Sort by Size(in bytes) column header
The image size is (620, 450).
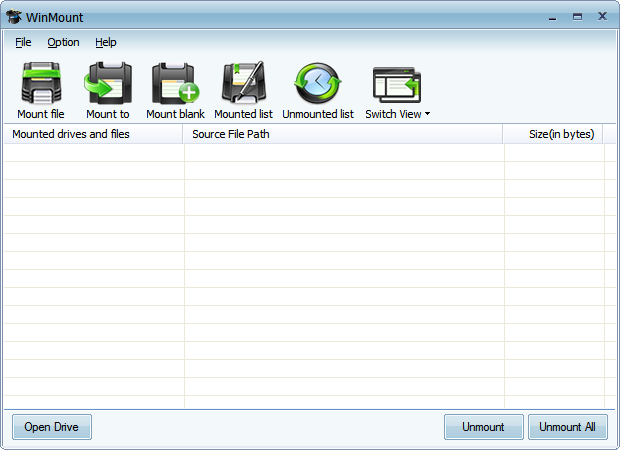coord(553,134)
